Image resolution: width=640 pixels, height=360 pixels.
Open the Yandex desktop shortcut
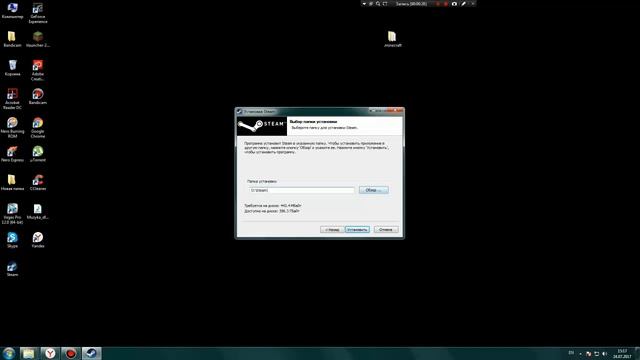(x=38, y=240)
